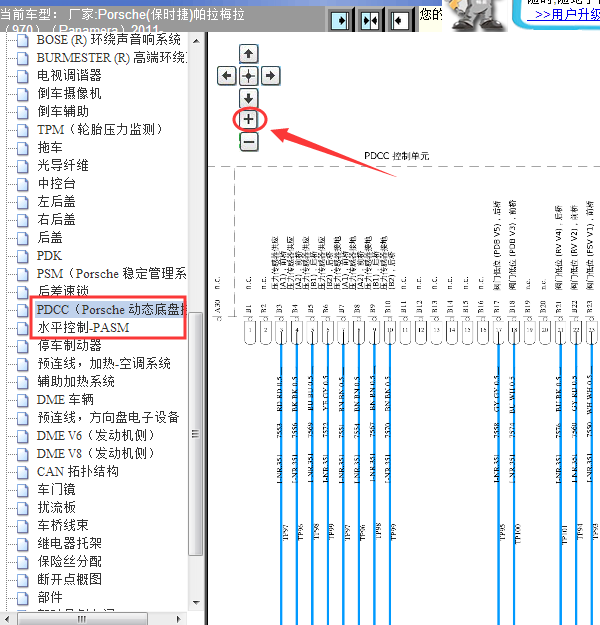Click the page icon beside 拖车 entry
Image resolution: width=600 pixels, height=625 pixels.
[23, 148]
